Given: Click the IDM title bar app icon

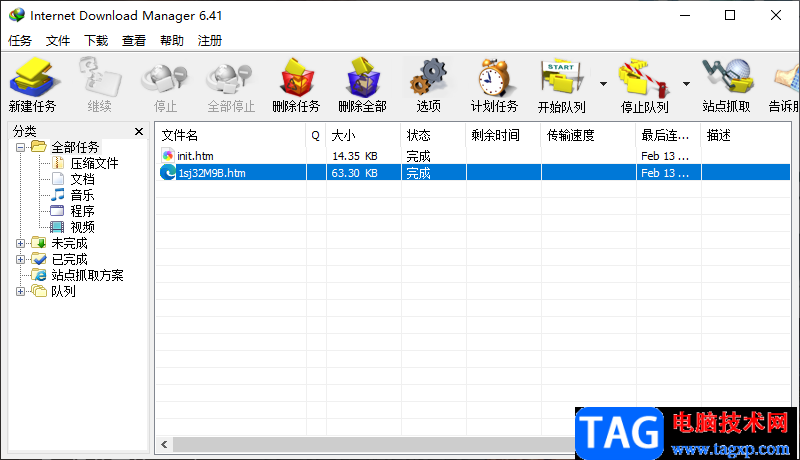Looking at the screenshot, I should click(x=17, y=15).
